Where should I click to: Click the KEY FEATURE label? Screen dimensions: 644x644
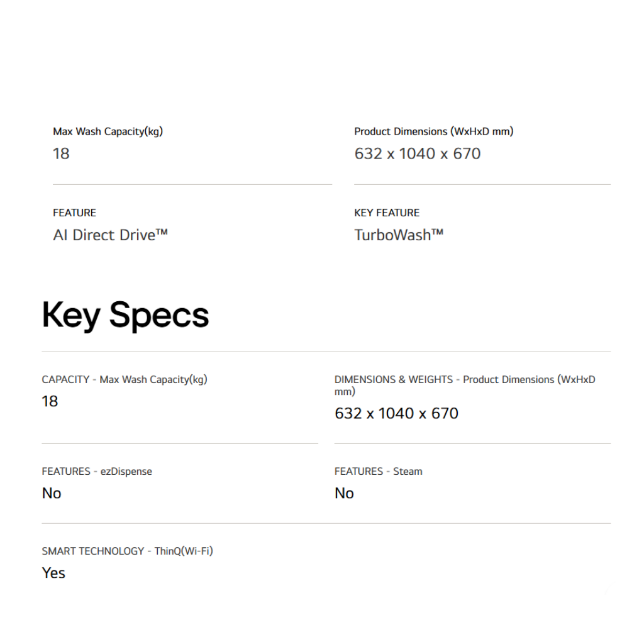tap(387, 213)
